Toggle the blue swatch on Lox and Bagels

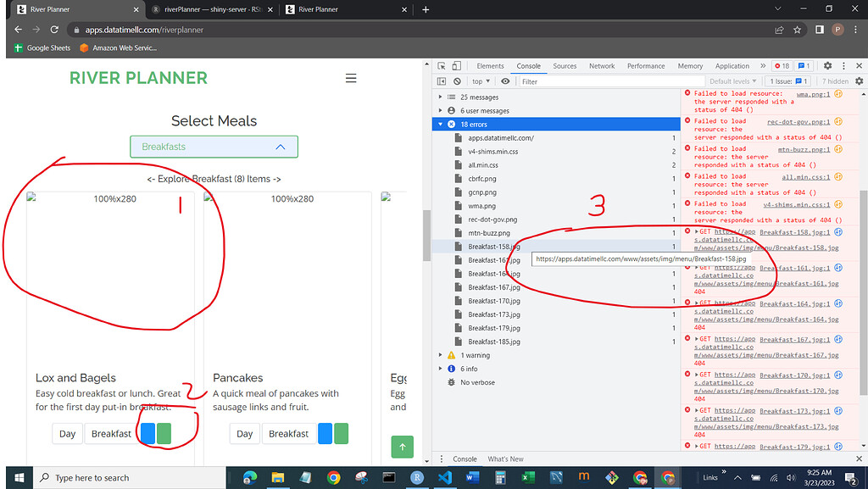pyautogui.click(x=147, y=433)
